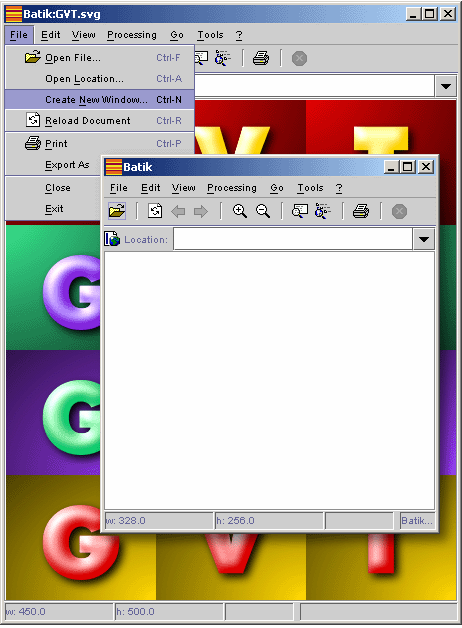Click the globe Location icon in Batik window
462x628 pixels.
click(112, 239)
